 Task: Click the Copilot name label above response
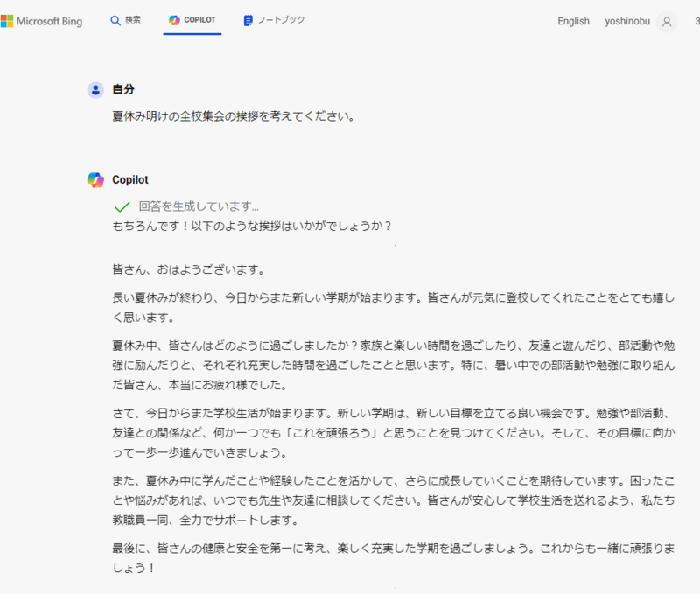pos(129,180)
